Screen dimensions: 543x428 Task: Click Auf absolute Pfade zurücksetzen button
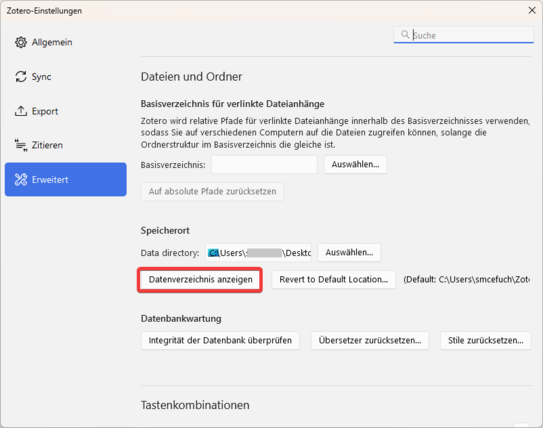coord(212,191)
